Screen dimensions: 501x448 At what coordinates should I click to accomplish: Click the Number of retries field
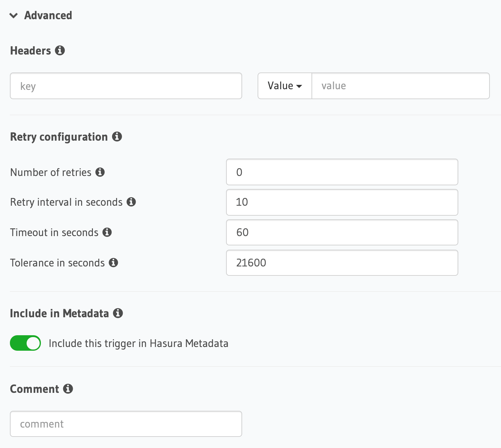342,172
